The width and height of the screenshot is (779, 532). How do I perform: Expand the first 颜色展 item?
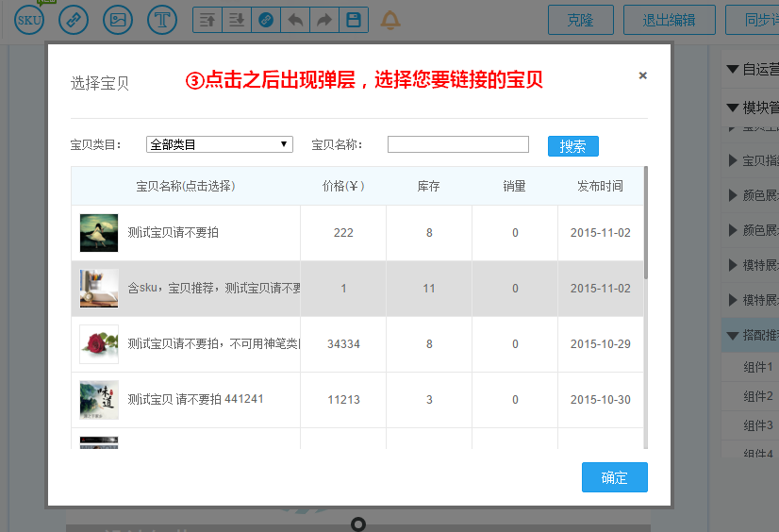pyautogui.click(x=732, y=195)
